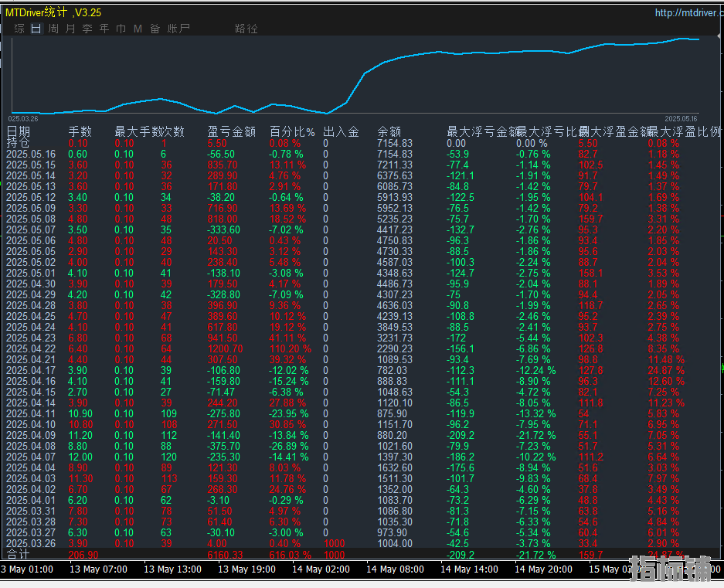724x588 pixels.
Task: Click profit value 941.50
Action: click(223, 338)
